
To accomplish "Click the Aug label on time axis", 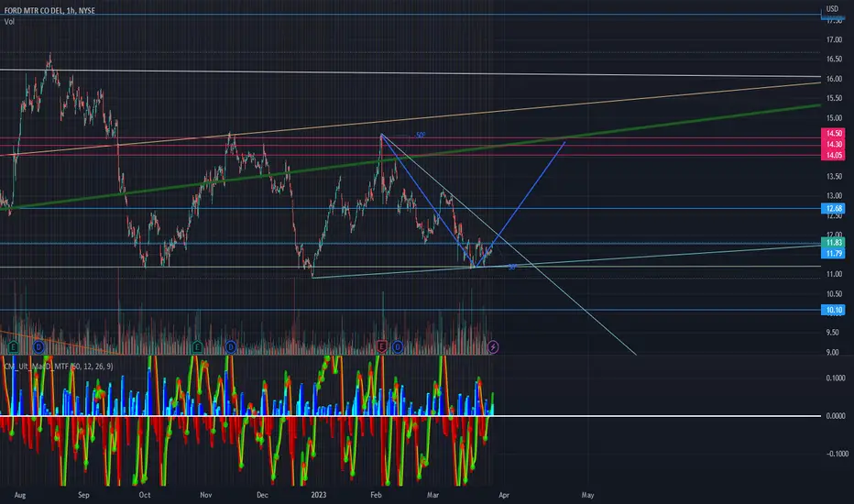I will pyautogui.click(x=20, y=495).
